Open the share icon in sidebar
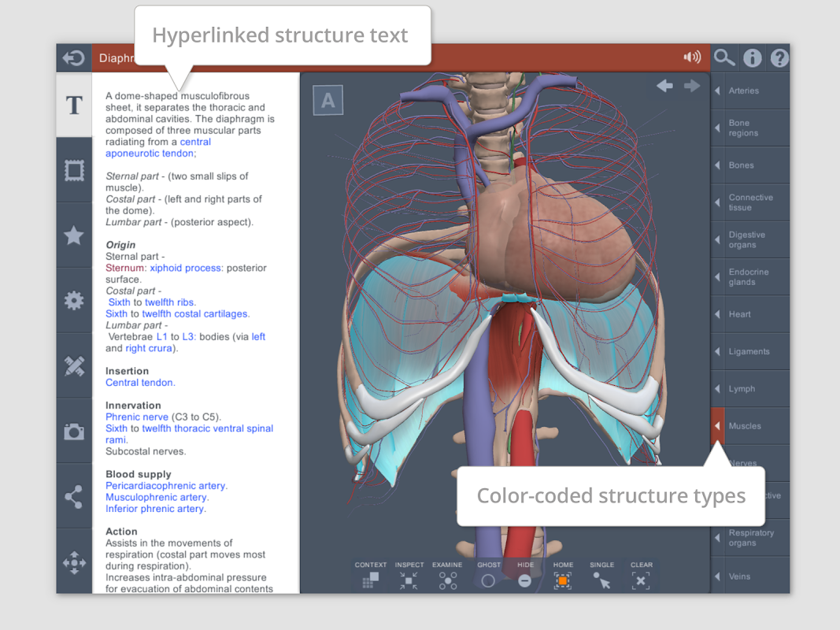Image resolution: width=840 pixels, height=630 pixels. (x=74, y=496)
